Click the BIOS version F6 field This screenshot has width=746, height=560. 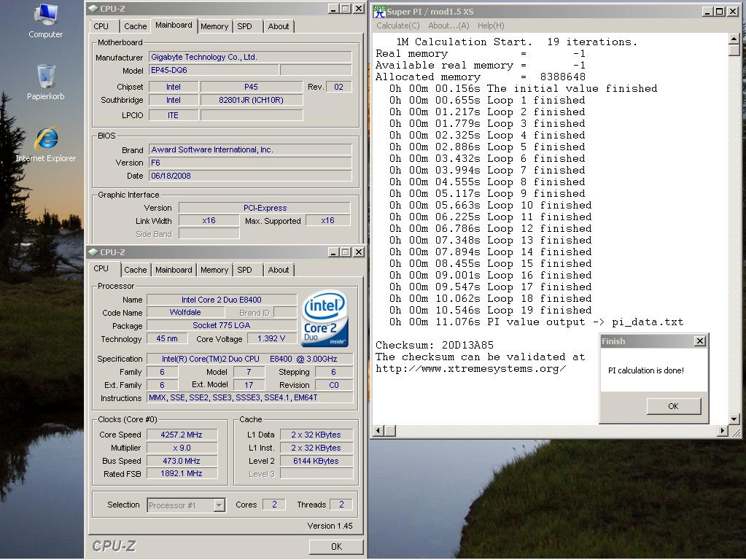coord(250,163)
